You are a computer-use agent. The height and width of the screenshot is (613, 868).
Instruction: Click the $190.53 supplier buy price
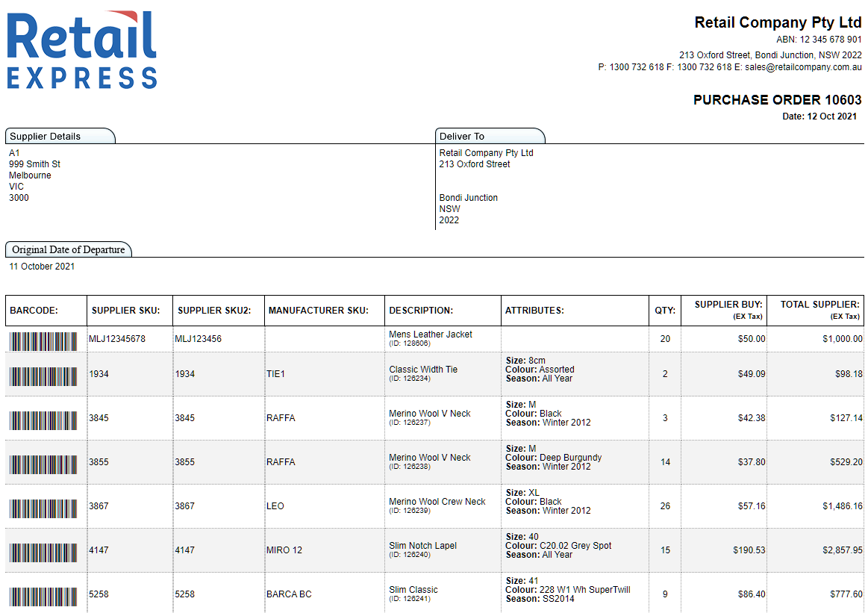point(749,550)
